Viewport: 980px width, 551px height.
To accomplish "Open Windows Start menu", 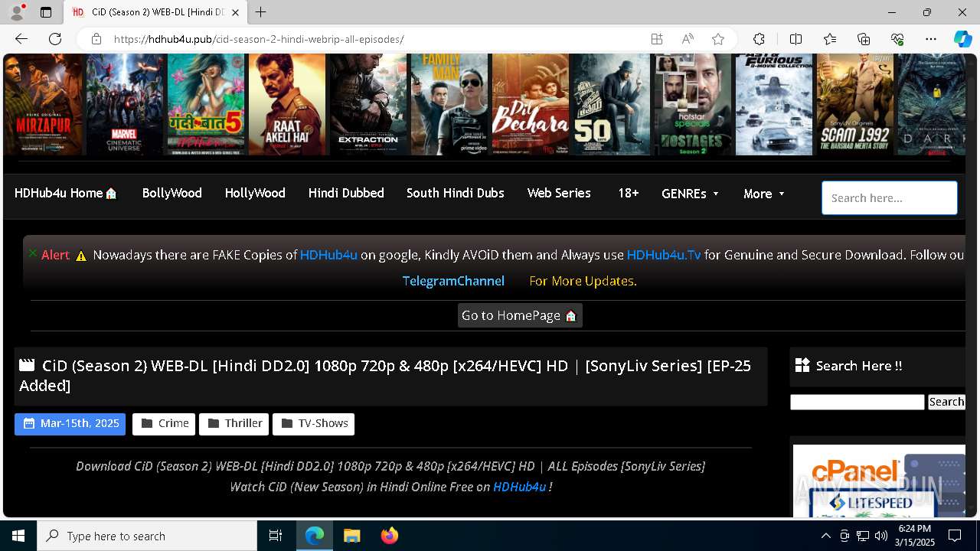I will [x=18, y=536].
